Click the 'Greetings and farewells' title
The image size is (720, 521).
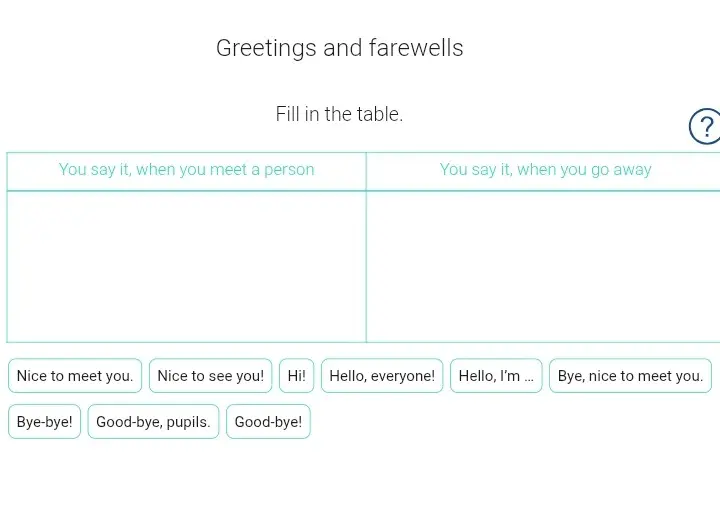(340, 48)
